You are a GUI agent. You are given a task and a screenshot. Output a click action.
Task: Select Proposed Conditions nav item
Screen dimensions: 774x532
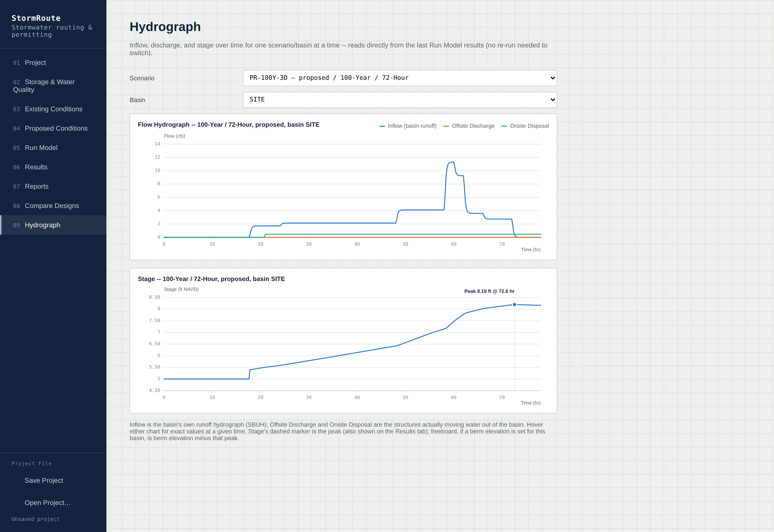(53, 128)
